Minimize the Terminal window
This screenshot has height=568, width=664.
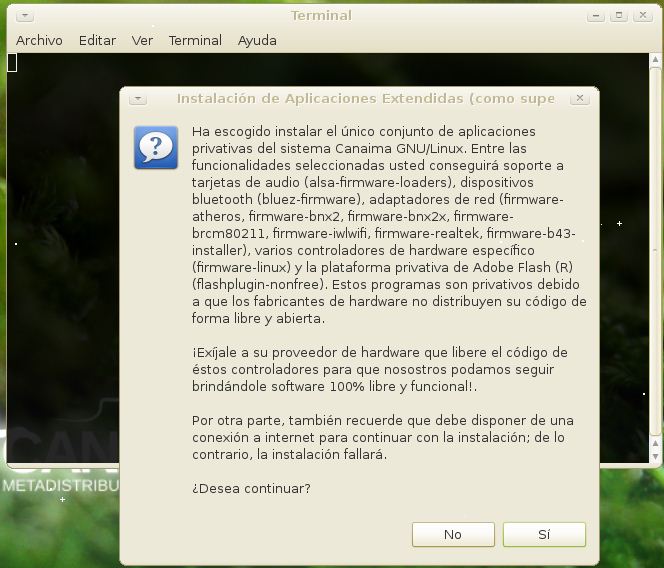(x=597, y=16)
